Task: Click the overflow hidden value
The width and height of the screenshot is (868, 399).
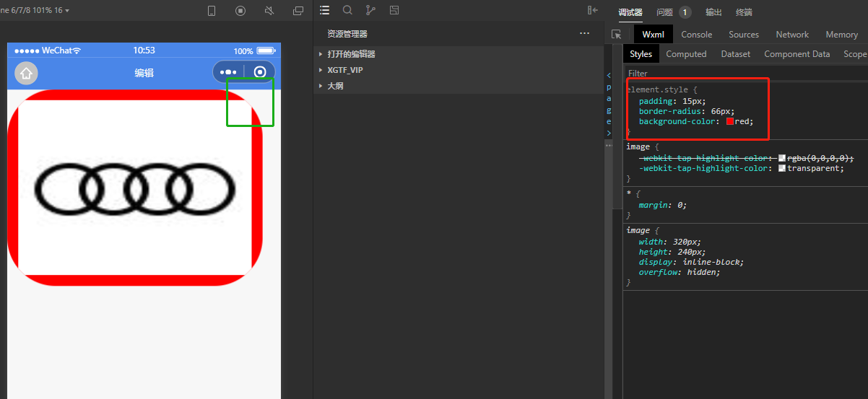Action: click(703, 272)
